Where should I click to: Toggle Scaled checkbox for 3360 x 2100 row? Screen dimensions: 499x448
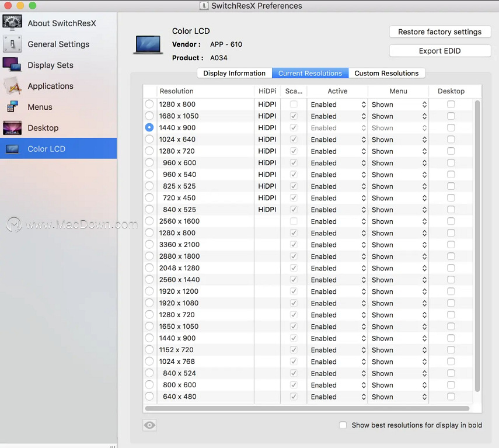(294, 245)
